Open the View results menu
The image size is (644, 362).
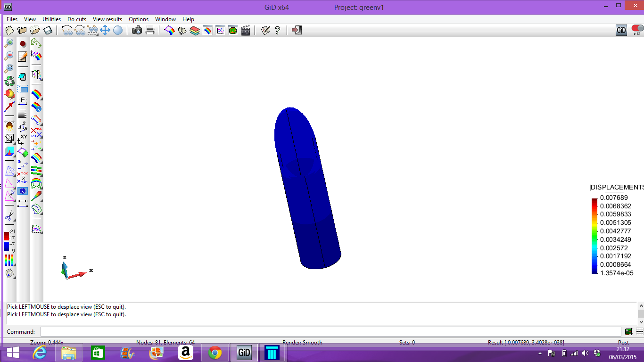click(107, 19)
